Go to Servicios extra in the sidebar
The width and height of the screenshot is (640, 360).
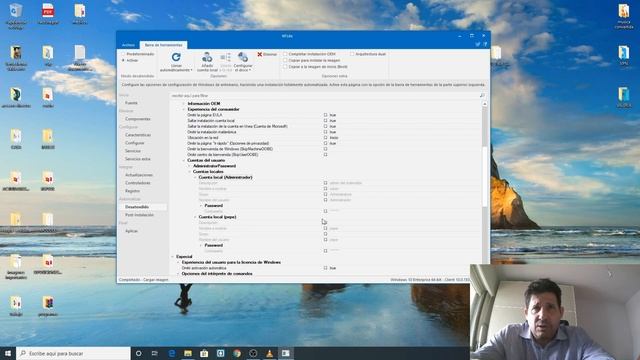pyautogui.click(x=138, y=159)
